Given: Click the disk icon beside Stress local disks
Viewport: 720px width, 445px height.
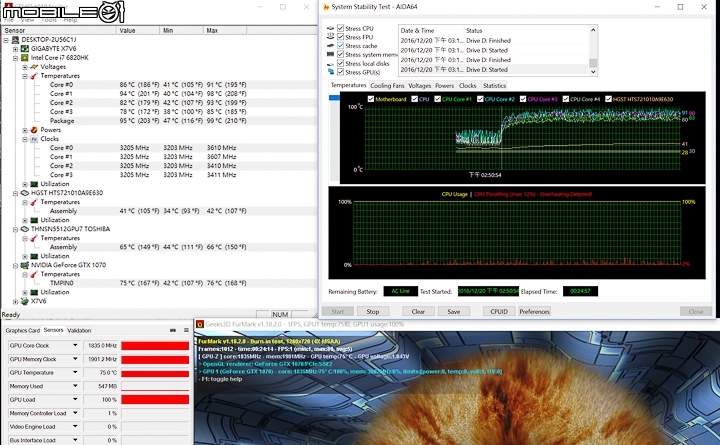Looking at the screenshot, I should click(x=331, y=63).
